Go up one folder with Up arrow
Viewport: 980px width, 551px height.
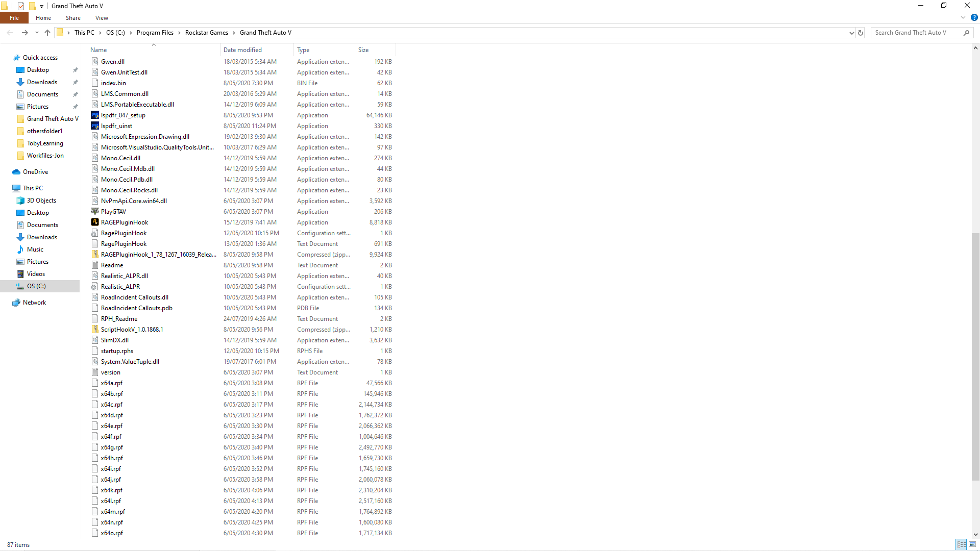click(x=47, y=33)
